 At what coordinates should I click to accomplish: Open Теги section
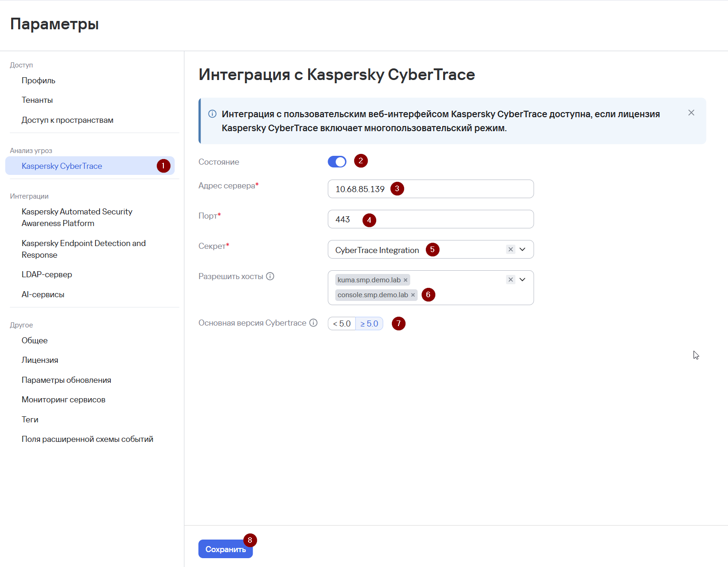coord(30,420)
